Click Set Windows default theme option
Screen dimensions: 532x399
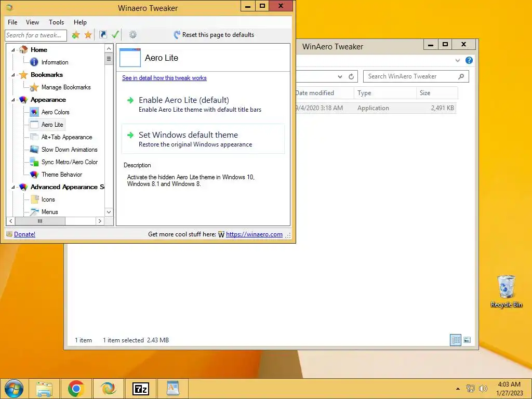point(203,139)
